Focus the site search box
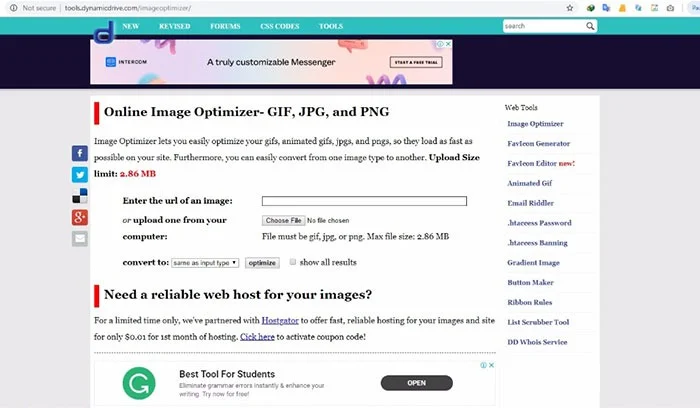This screenshot has width=700, height=408. pos(544,26)
